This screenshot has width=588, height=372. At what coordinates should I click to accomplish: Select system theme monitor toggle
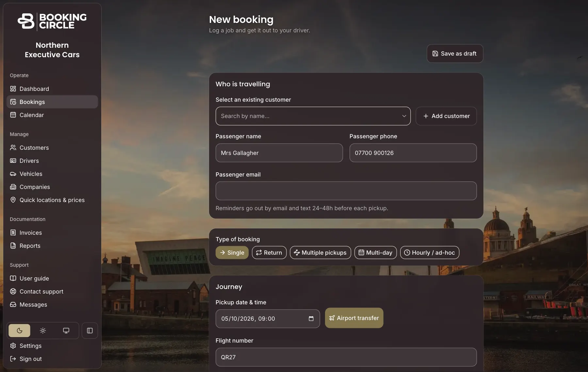click(66, 330)
